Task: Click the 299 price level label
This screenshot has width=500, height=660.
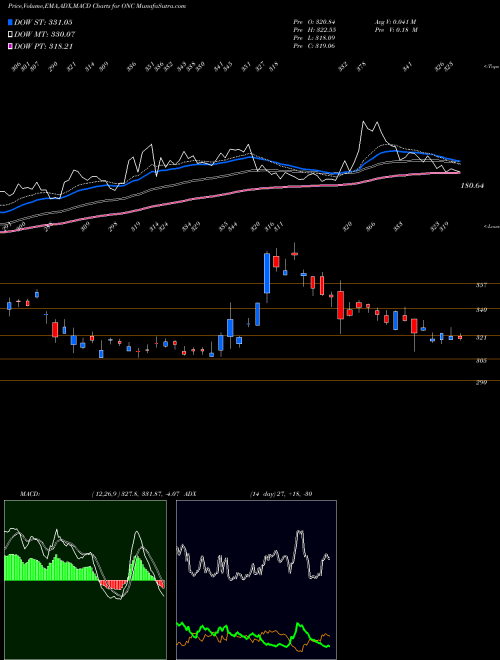Action: point(481,383)
